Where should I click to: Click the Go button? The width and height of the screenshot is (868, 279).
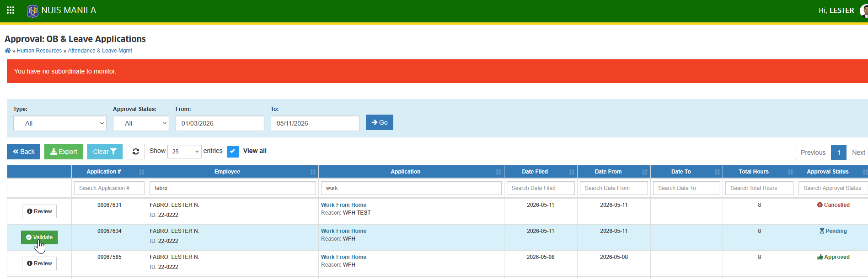(380, 122)
